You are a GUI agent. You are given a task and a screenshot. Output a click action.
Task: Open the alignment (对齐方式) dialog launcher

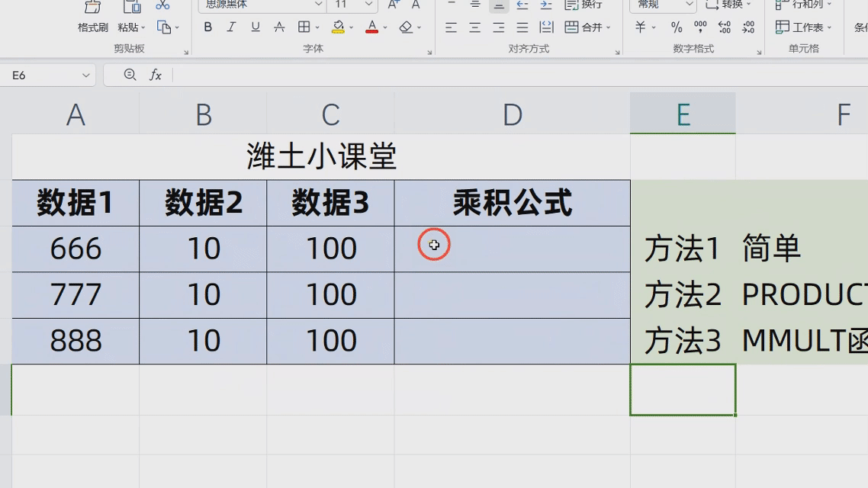click(617, 52)
